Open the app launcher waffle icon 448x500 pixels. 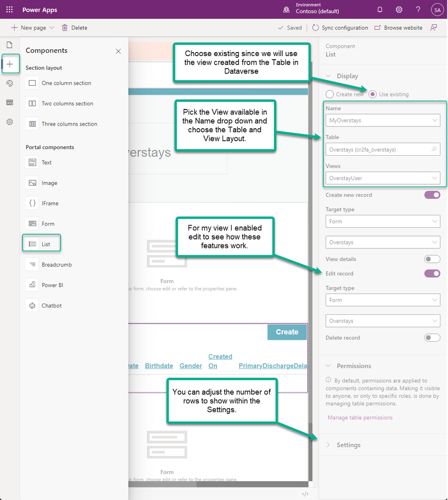(x=9, y=9)
